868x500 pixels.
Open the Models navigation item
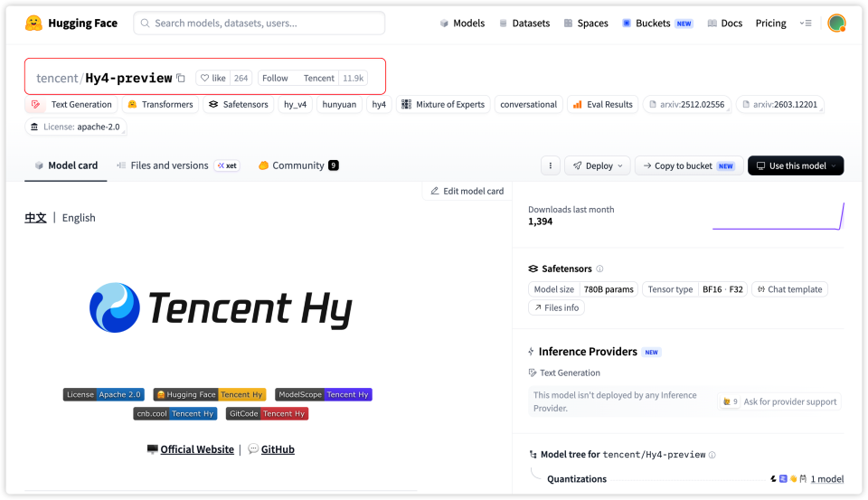(462, 24)
